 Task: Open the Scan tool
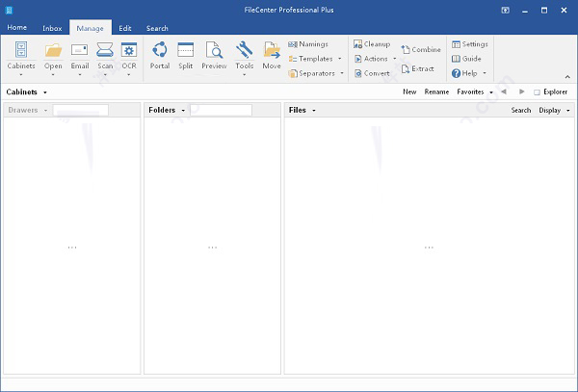pos(104,50)
